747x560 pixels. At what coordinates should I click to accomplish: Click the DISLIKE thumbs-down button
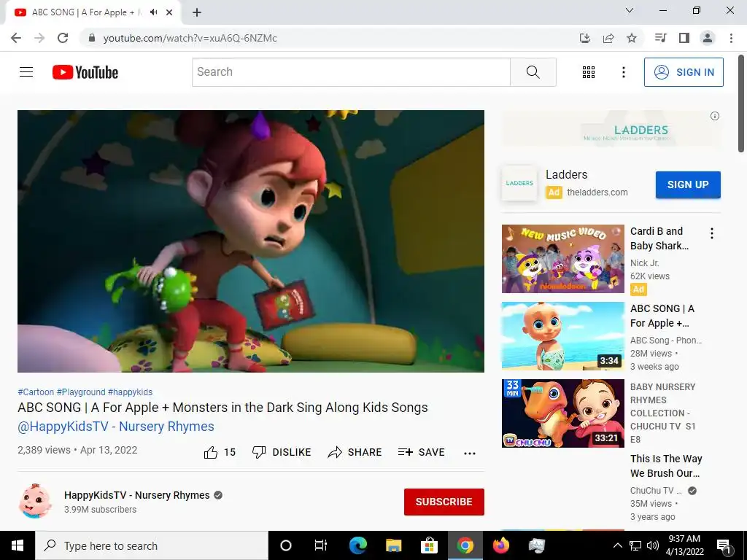pos(282,452)
